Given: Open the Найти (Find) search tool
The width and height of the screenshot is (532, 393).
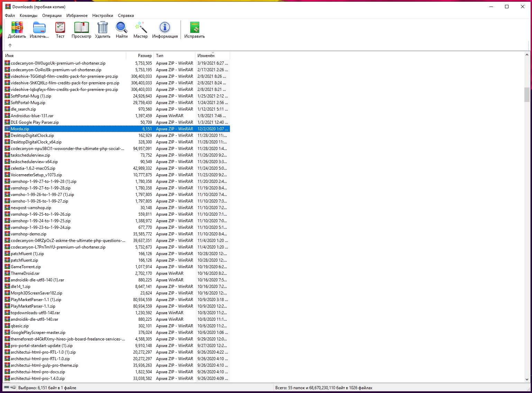Looking at the screenshot, I should click(122, 27).
